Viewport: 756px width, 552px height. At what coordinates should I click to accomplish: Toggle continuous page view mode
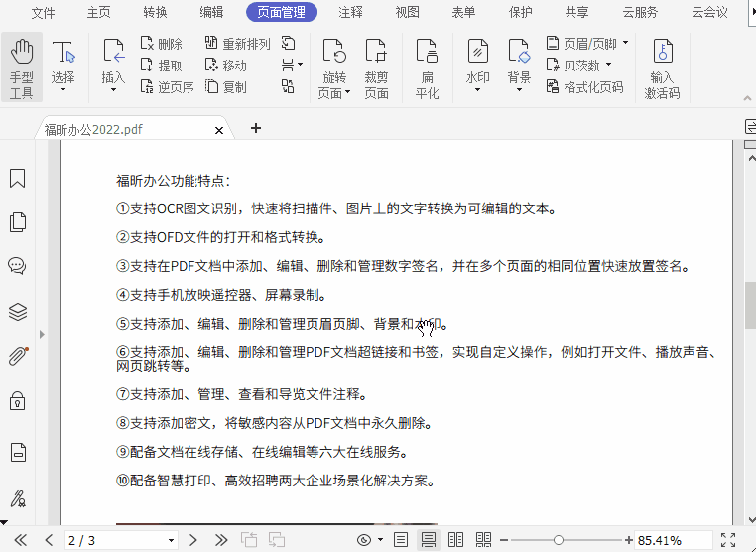coord(429,540)
